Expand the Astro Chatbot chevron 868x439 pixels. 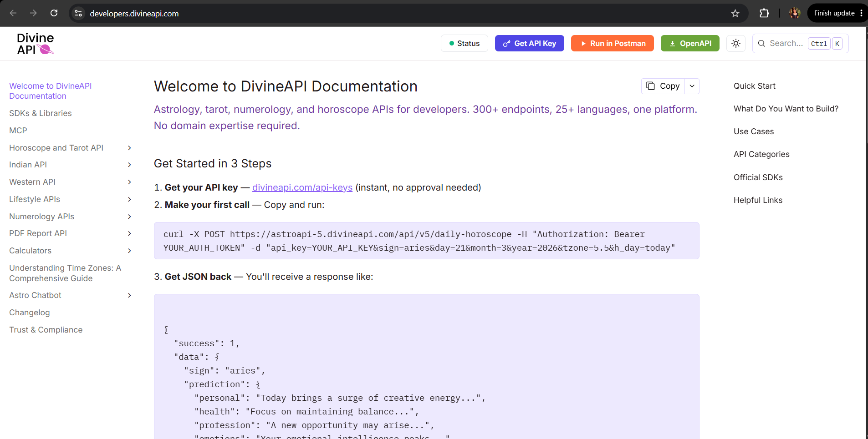point(129,295)
